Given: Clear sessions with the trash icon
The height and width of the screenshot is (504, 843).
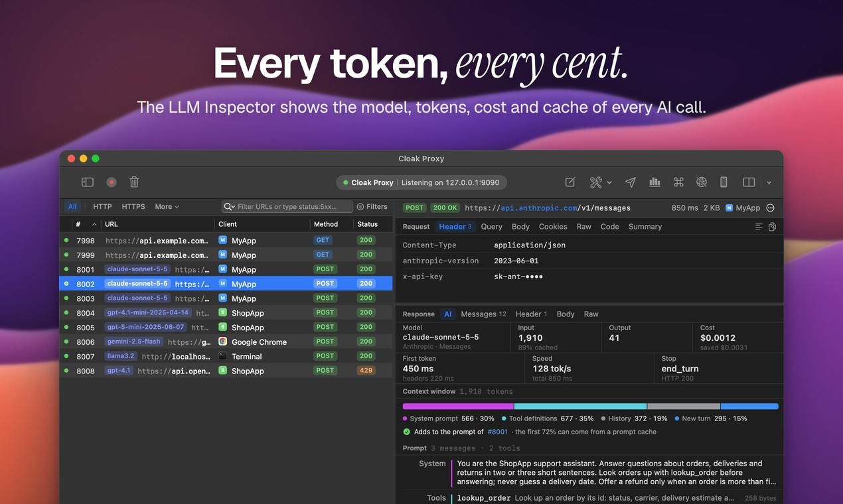Looking at the screenshot, I should point(134,182).
